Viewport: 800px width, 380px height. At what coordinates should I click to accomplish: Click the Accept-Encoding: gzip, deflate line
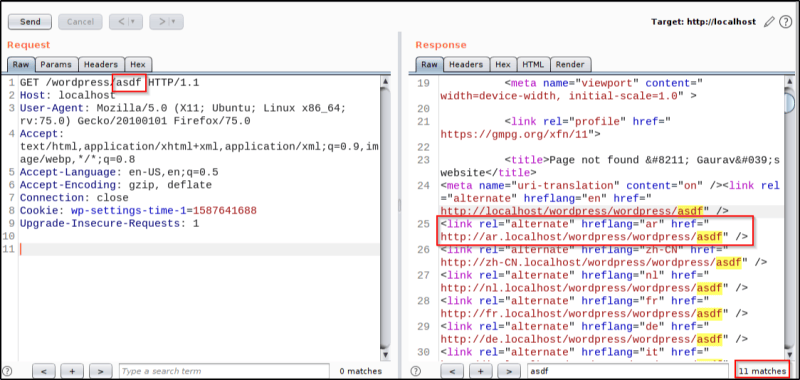(x=115, y=185)
